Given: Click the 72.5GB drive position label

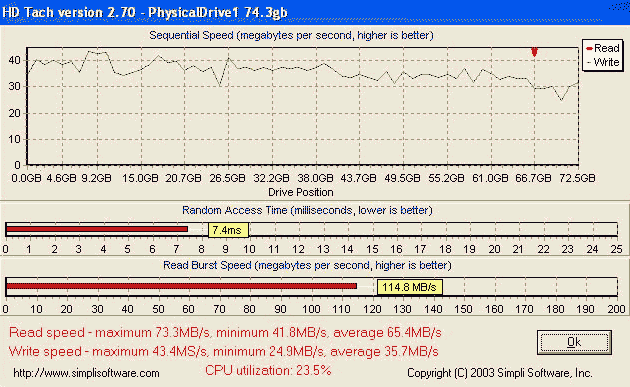Looking at the screenshot, I should click(577, 178).
